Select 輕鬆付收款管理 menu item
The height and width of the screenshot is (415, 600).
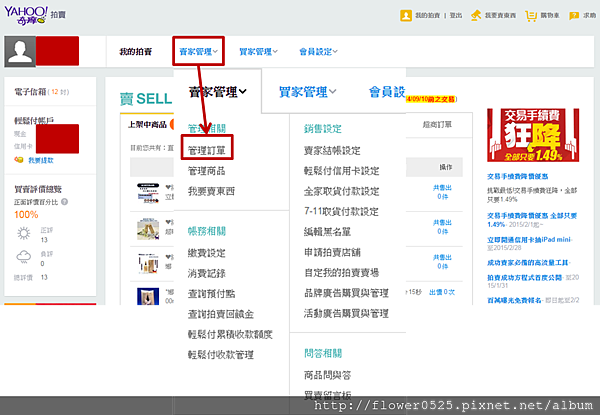point(221,355)
